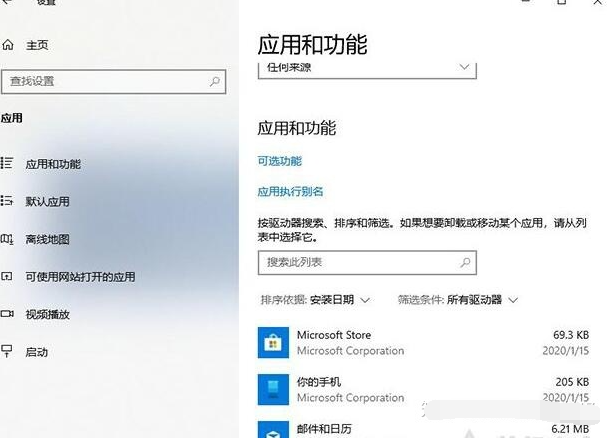Image resolution: width=607 pixels, height=443 pixels.
Task: Click the 启动 sidebar icon
Action: click(7, 351)
